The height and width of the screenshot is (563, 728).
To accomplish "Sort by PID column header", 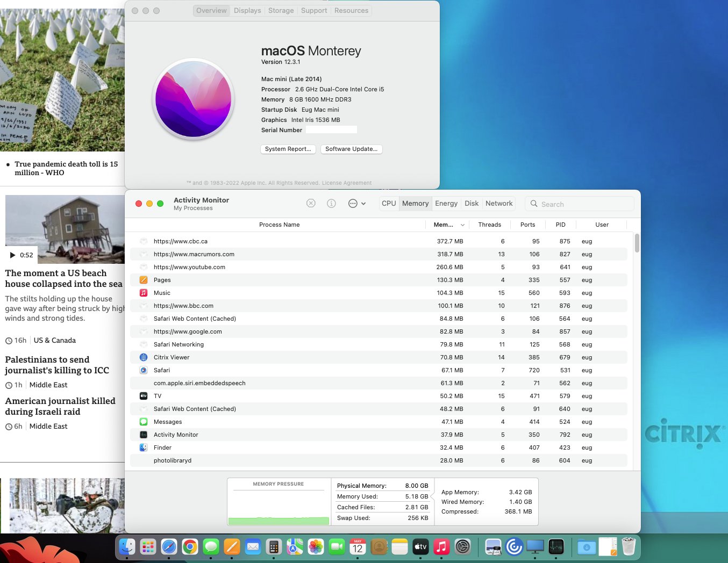I will coord(560,225).
